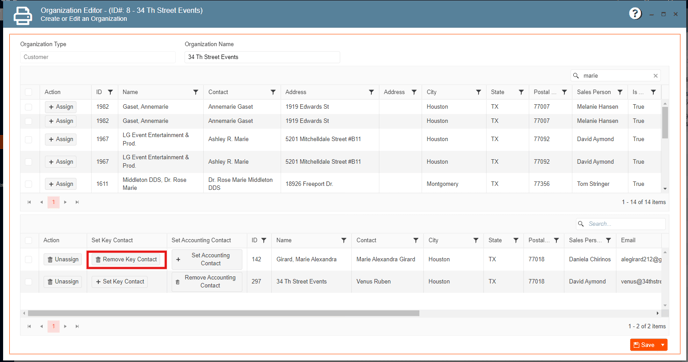Filter the lower grid Name column
Image resolution: width=688 pixels, height=362 pixels.
click(344, 240)
